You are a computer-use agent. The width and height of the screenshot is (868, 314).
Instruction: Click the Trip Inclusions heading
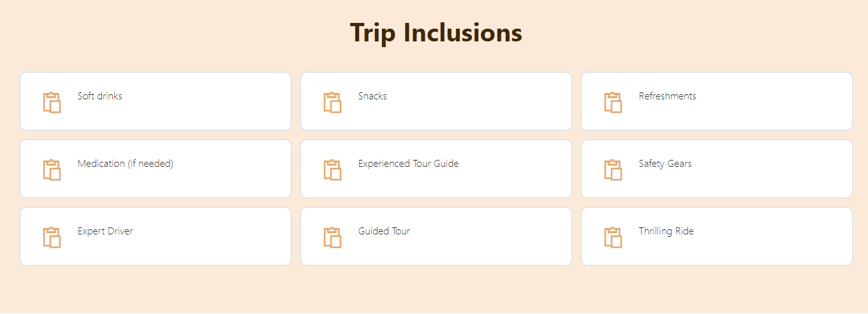[436, 32]
